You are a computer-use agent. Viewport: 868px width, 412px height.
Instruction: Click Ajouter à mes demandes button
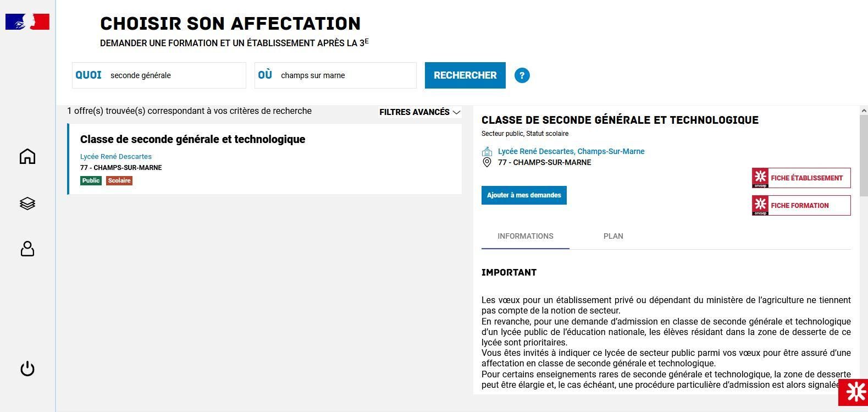click(524, 195)
